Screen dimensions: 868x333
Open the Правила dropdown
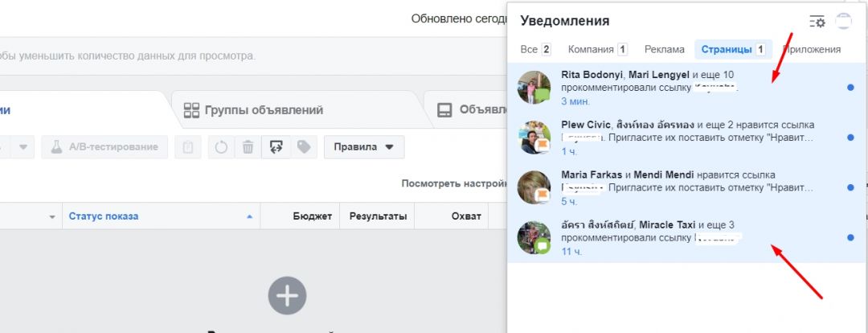pos(364,147)
